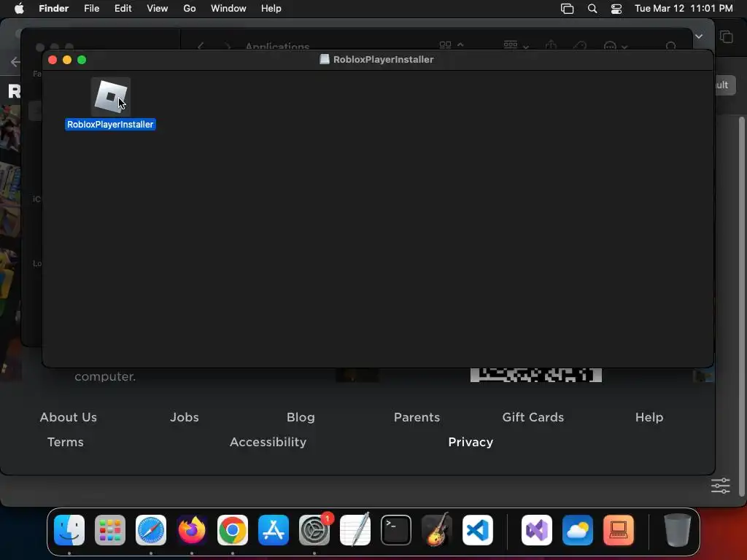Open App Store from the Dock
Viewport: 747px width, 560px height.
pyautogui.click(x=274, y=530)
